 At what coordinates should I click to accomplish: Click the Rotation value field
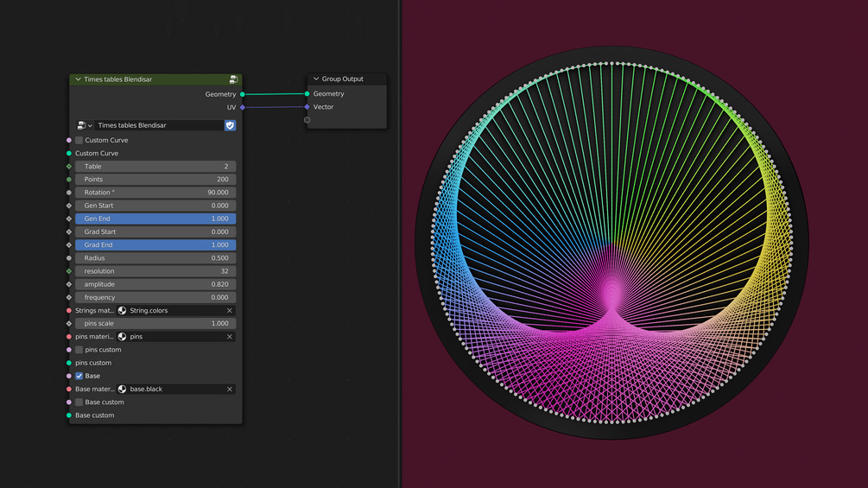point(155,193)
